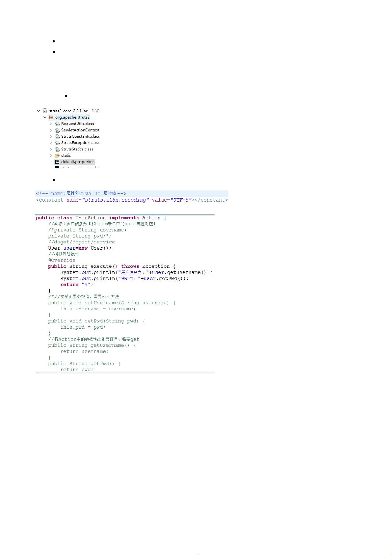Expand the RequestUtils.class node
392x555 pixels.
tap(51, 124)
